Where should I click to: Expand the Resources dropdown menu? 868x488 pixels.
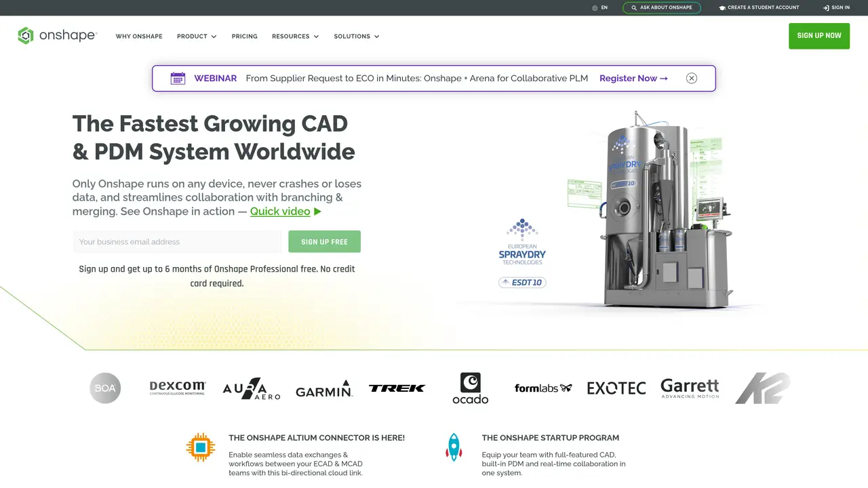[x=295, y=37]
